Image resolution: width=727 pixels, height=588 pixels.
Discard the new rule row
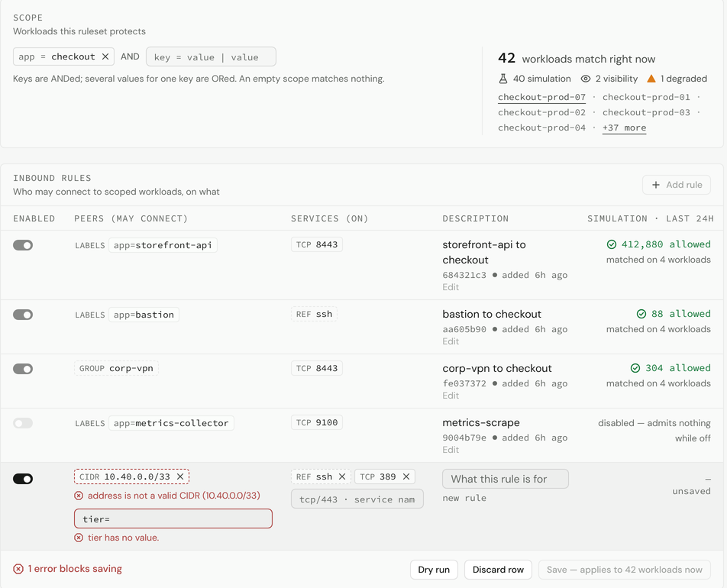tap(499, 570)
